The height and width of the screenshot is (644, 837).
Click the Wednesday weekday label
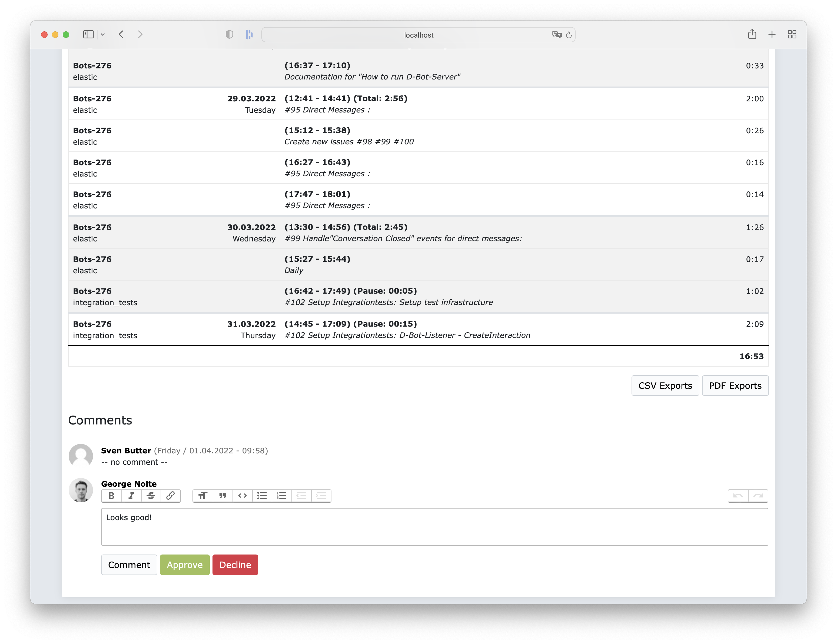[x=254, y=239]
